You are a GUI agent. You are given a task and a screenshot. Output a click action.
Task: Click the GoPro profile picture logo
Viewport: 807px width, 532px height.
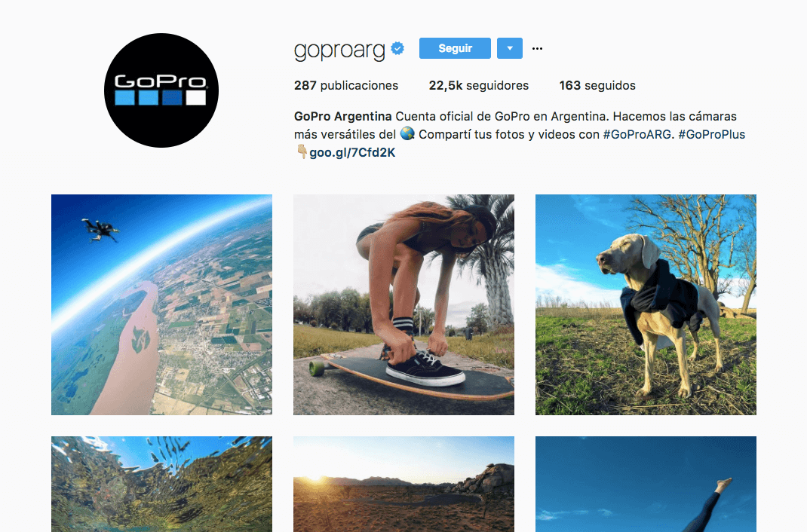tap(161, 90)
